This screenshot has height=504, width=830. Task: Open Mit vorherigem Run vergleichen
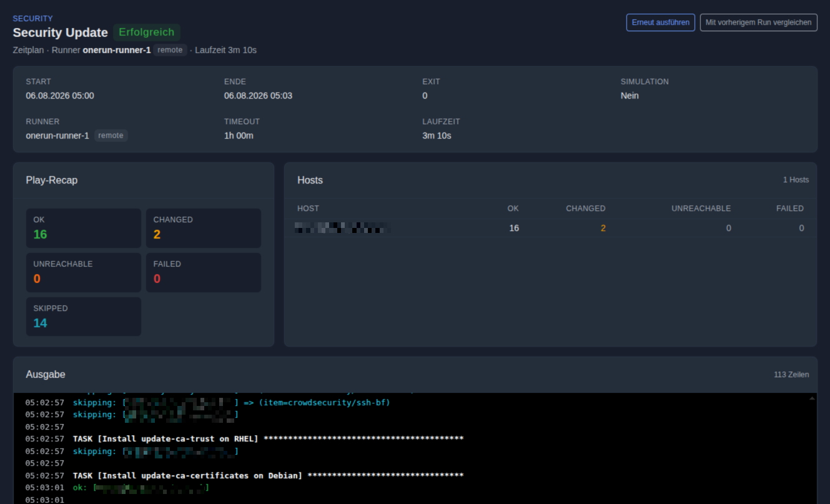[758, 22]
